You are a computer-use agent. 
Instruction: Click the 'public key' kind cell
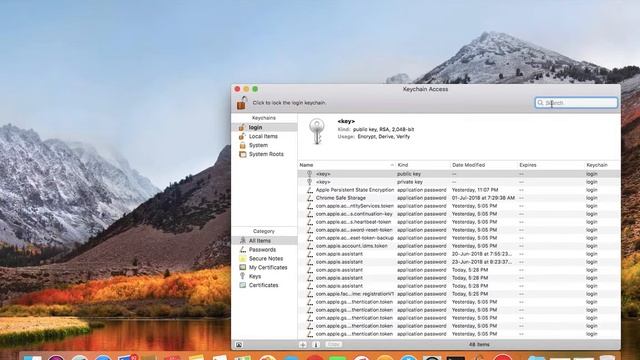click(x=409, y=174)
